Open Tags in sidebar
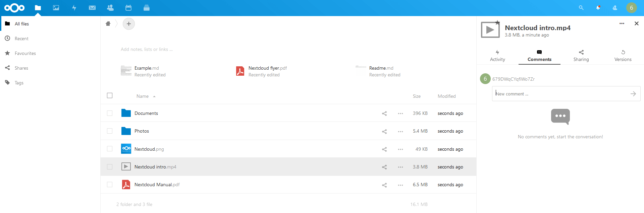Viewport: 644px width, 213px height. [x=50, y=83]
